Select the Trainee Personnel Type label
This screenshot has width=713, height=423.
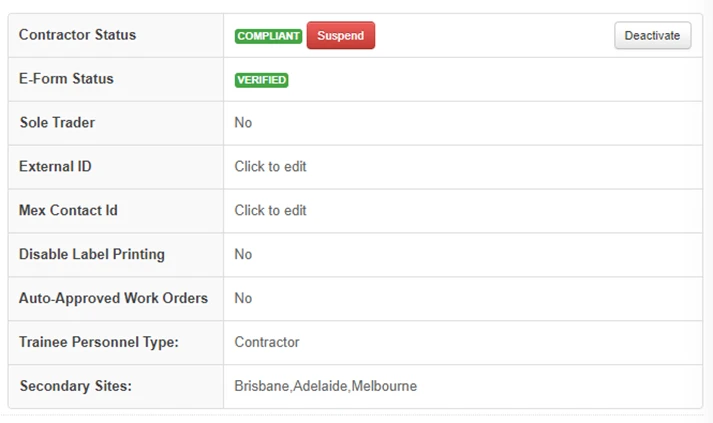99,342
